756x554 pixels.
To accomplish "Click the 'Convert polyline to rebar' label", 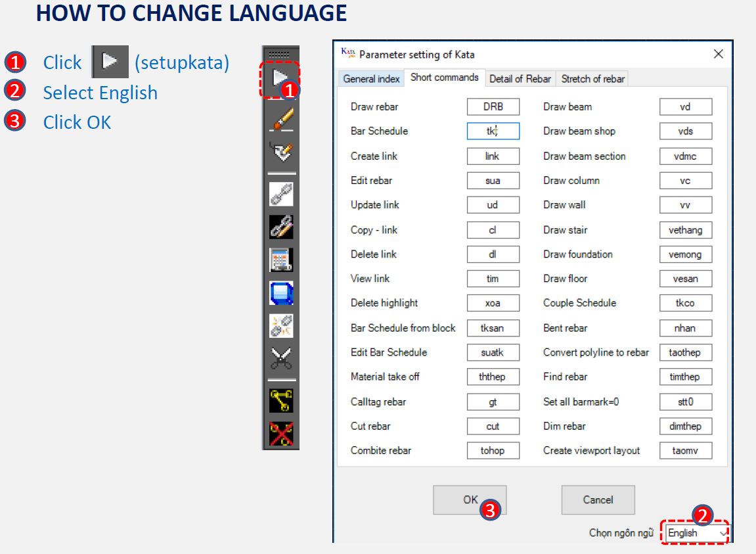I will [x=596, y=352].
